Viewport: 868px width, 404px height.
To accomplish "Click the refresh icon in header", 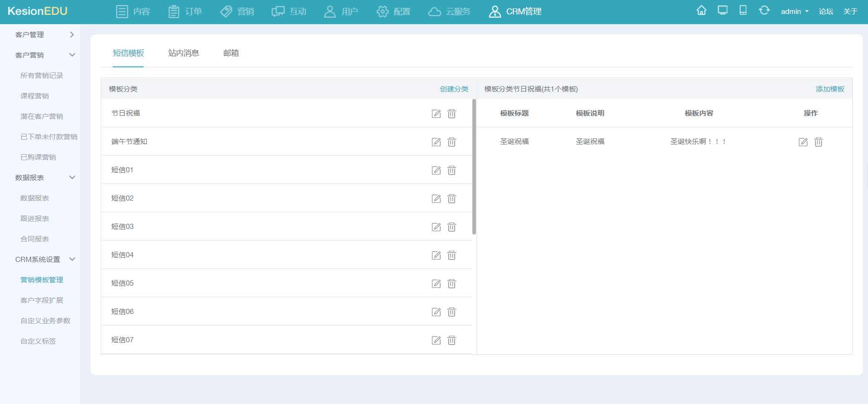I will point(764,10).
